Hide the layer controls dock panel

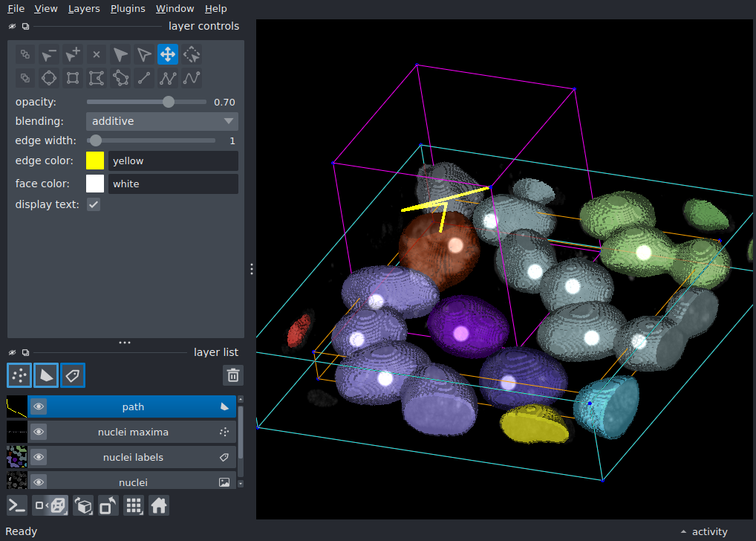[12, 26]
